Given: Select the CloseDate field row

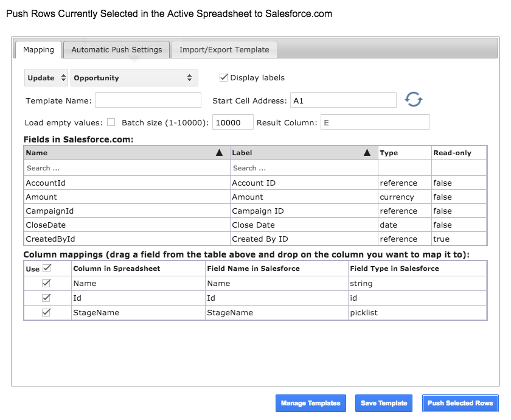Looking at the screenshot, I should click(x=255, y=225).
